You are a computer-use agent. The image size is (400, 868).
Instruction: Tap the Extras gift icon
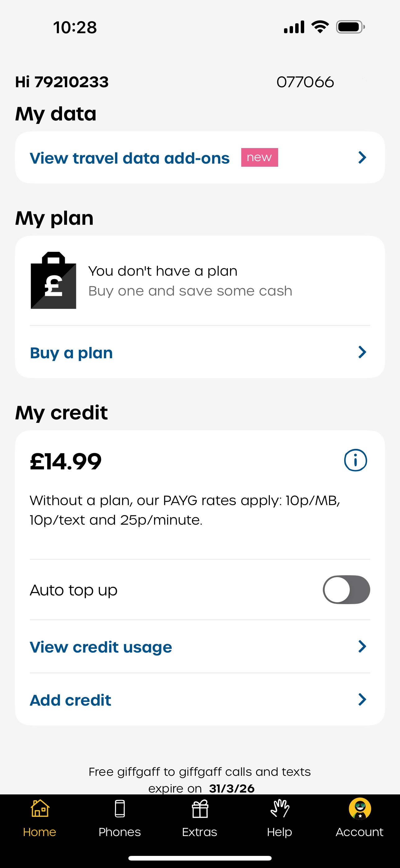pyautogui.click(x=200, y=809)
